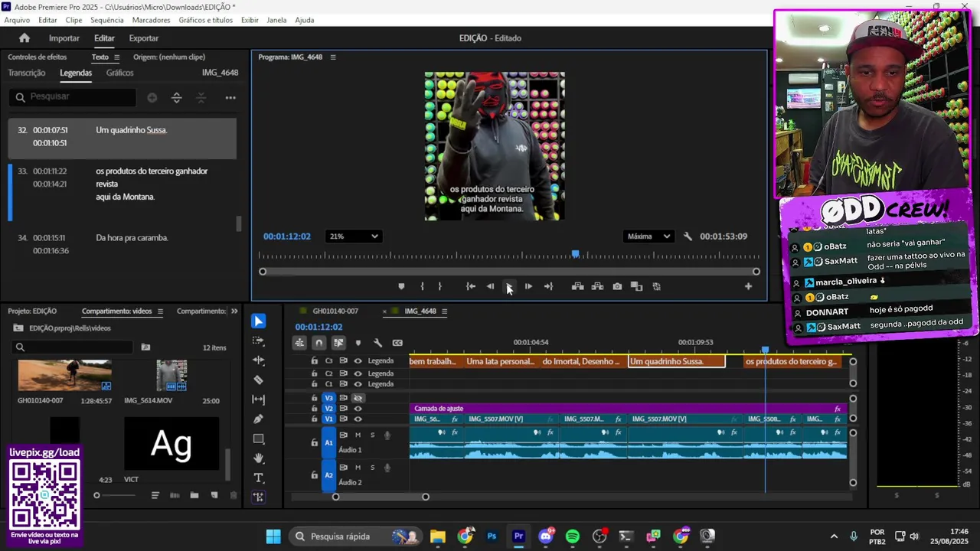
Task: Expand hidden project panel tabs chevron
Action: coord(234,311)
